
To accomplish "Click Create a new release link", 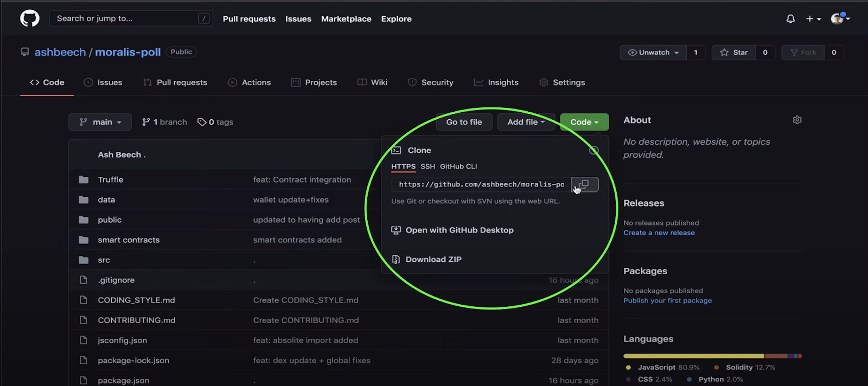I will click(x=659, y=233).
